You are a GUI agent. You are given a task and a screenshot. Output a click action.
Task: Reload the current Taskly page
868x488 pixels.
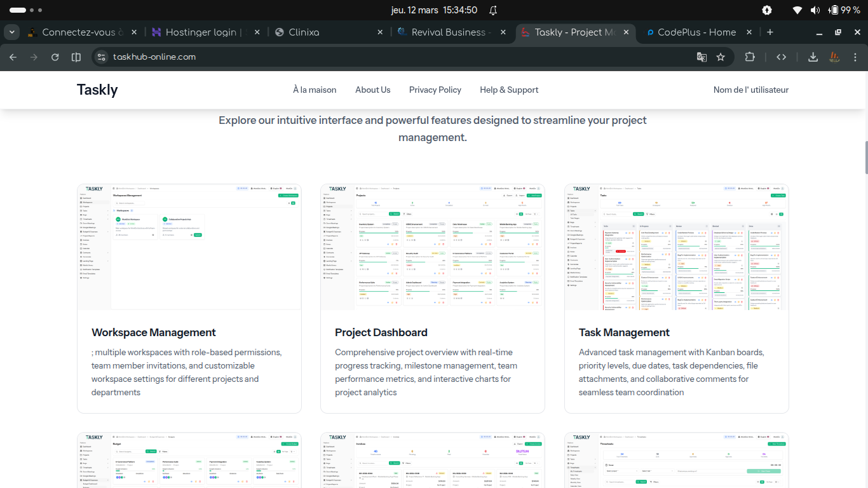[x=55, y=57]
